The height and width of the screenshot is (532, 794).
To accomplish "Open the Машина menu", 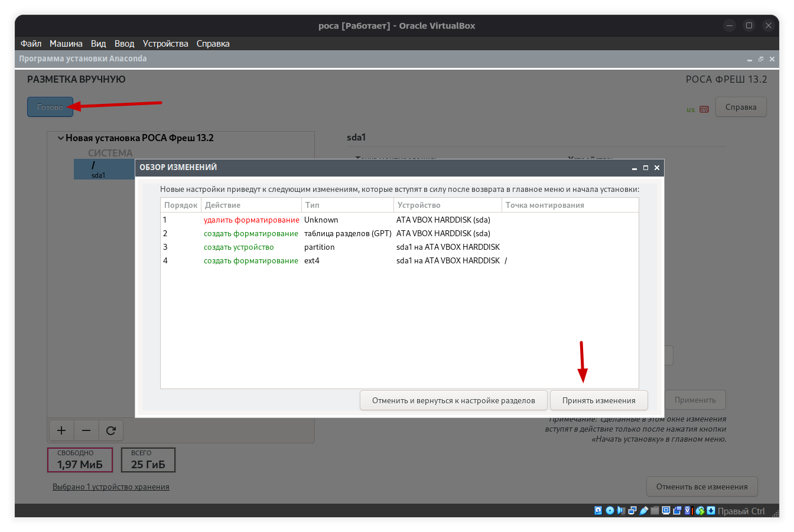I will [x=66, y=44].
